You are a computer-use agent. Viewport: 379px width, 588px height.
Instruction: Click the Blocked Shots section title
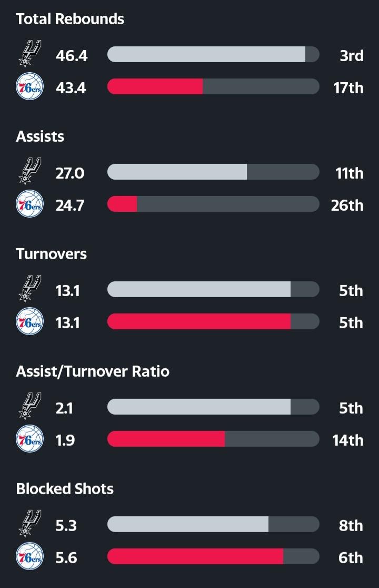tap(65, 489)
